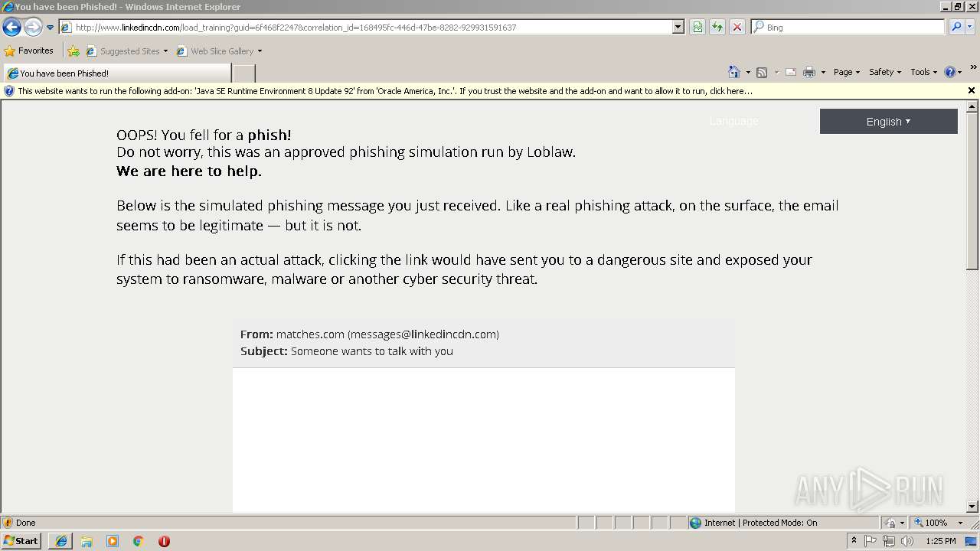The height and width of the screenshot is (551, 980).
Task: Expand the Print options dropdown arrow
Action: [x=823, y=72]
